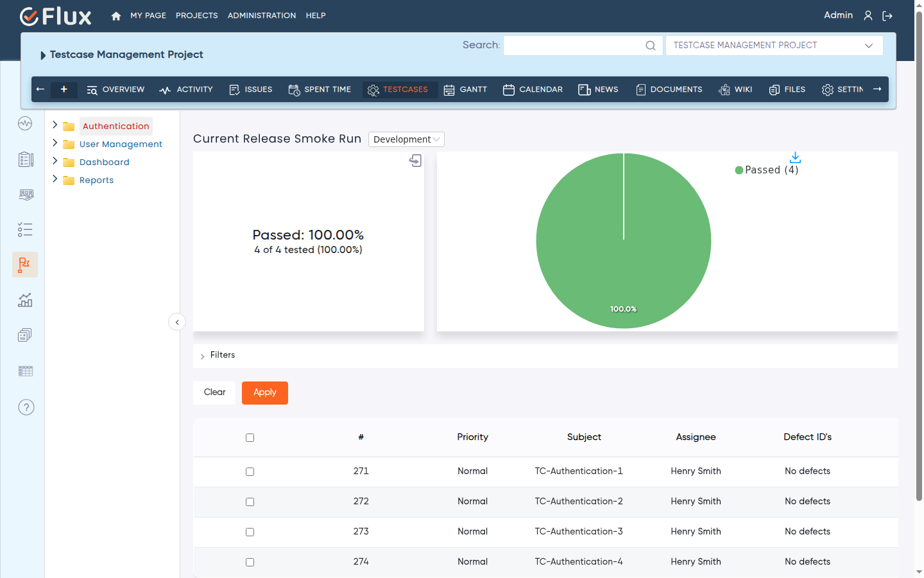Expand the User Management folder
This screenshot has width=924, height=578.
click(x=55, y=143)
